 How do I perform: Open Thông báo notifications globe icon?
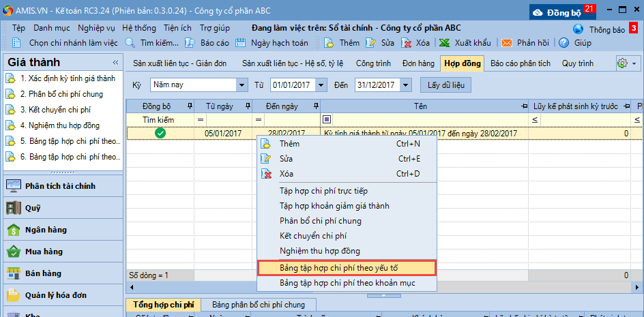[579, 29]
